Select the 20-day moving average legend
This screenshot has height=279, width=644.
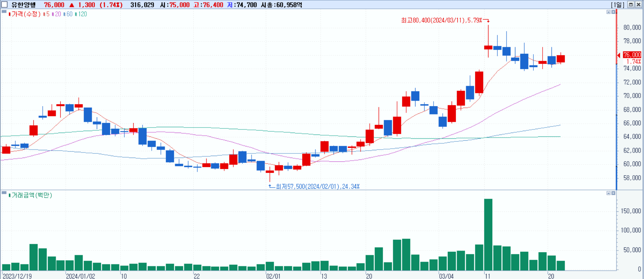click(57, 14)
